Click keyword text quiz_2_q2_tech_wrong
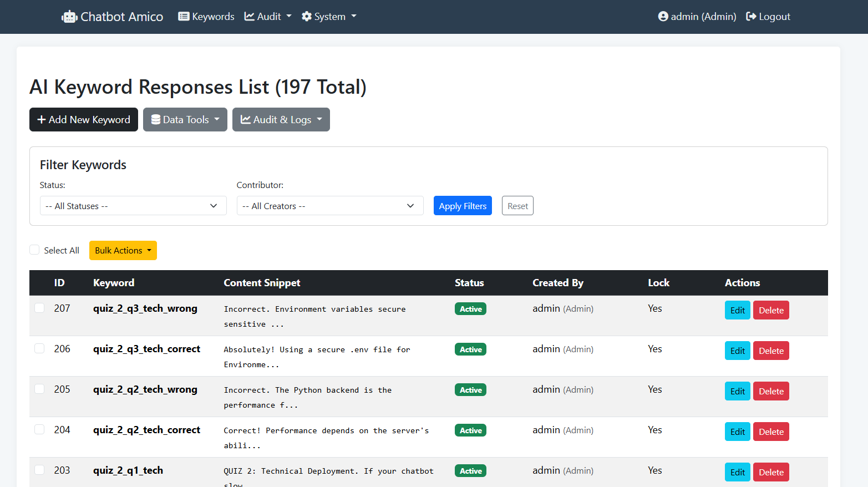The height and width of the screenshot is (487, 868). pos(145,389)
